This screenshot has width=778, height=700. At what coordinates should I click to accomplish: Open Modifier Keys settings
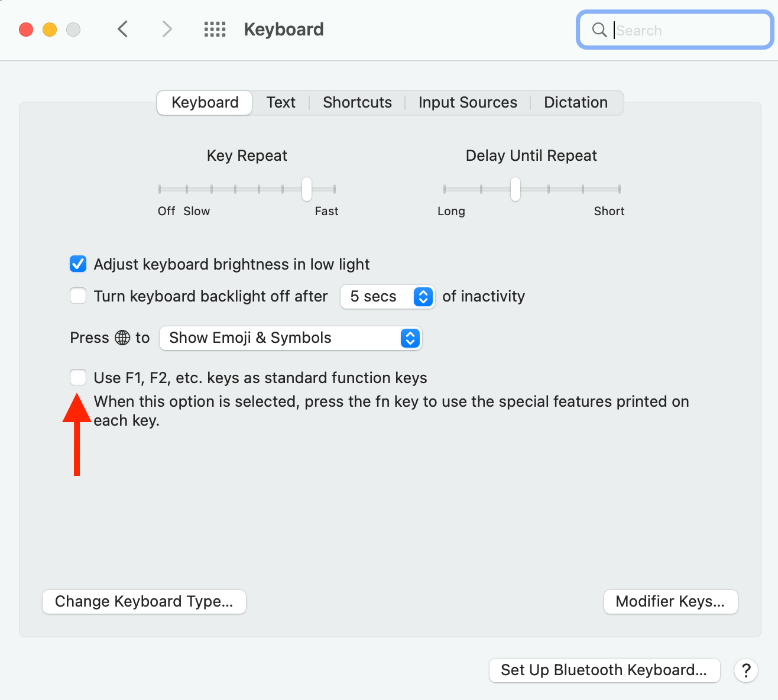pos(670,601)
